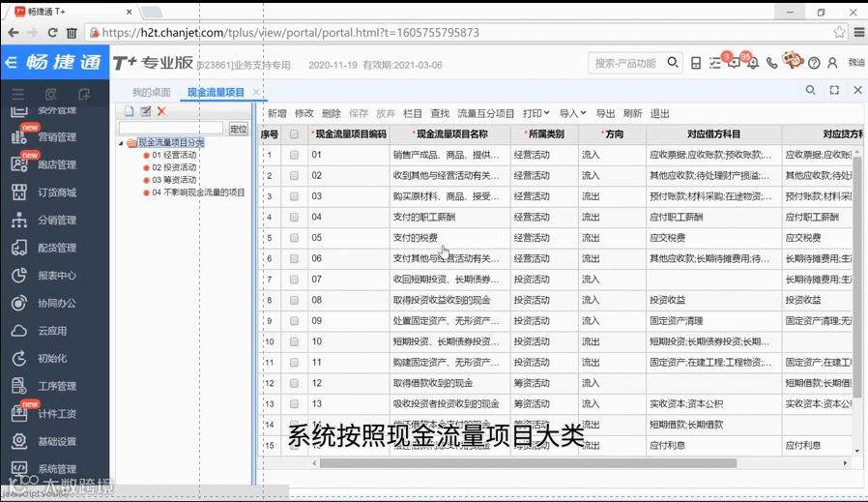The width and height of the screenshot is (868, 502).
Task: Check the row 05 支付的税费 checkbox
Action: tap(294, 238)
